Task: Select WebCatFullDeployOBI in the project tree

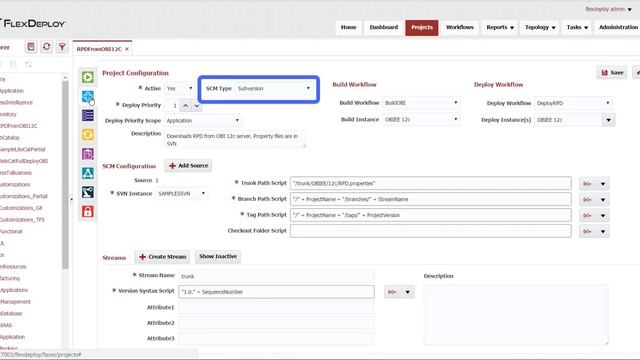Action: pyautogui.click(x=23, y=161)
